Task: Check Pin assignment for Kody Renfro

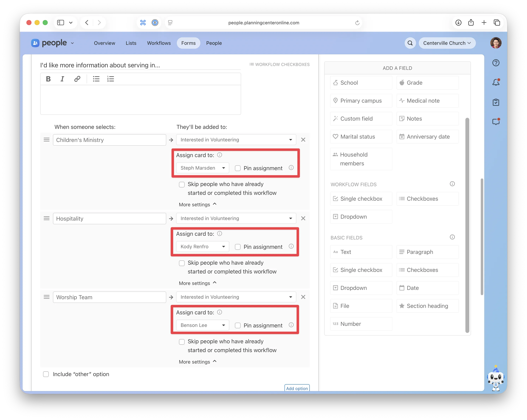Action: (x=238, y=247)
